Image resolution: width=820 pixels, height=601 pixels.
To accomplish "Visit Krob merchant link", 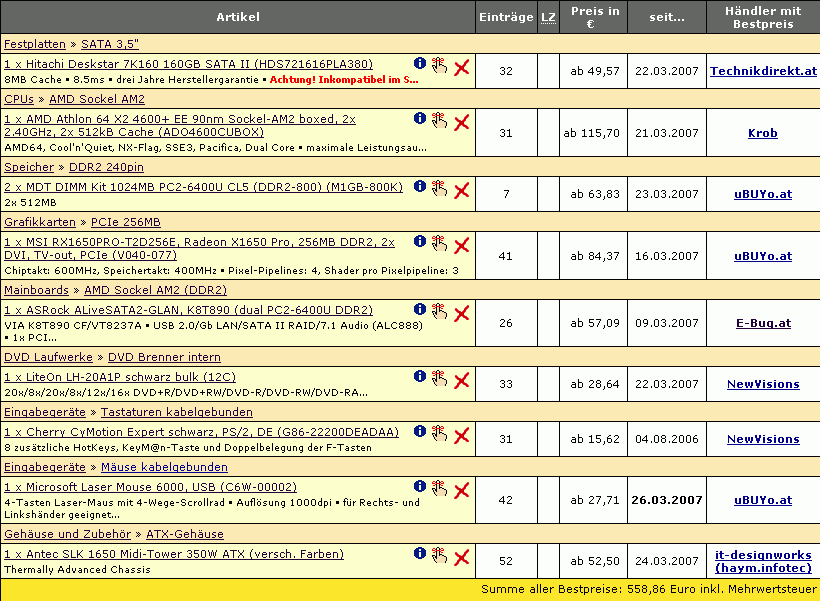I will click(763, 133).
